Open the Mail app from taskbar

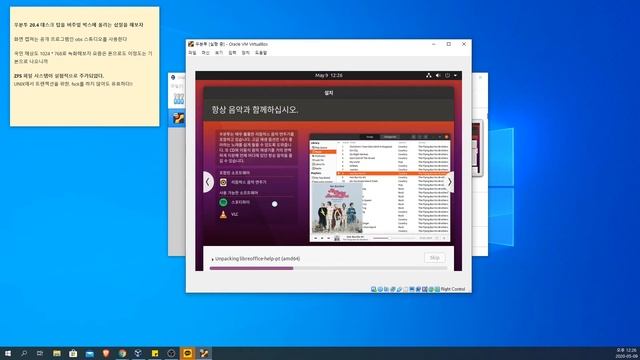coord(89,353)
